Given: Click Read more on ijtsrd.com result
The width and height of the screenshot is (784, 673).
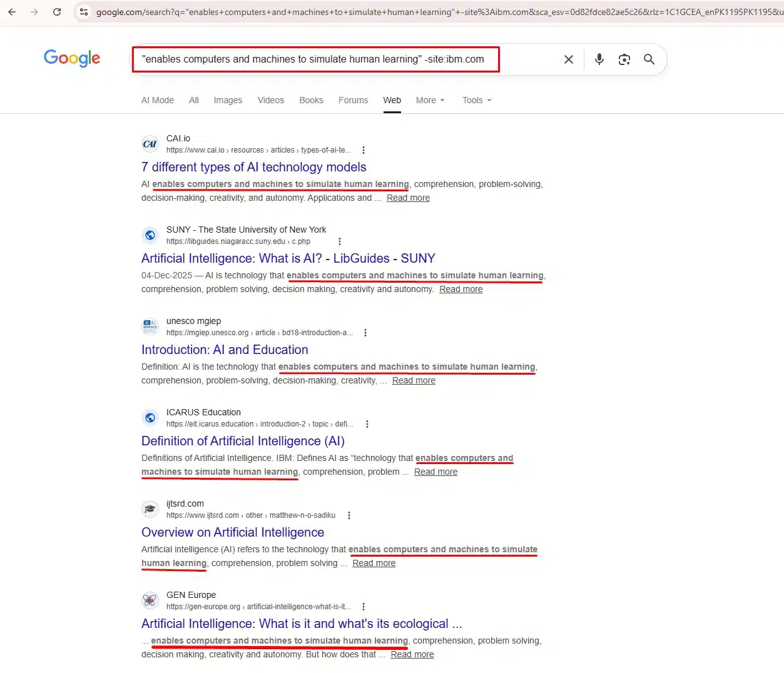Looking at the screenshot, I should pyautogui.click(x=374, y=563).
